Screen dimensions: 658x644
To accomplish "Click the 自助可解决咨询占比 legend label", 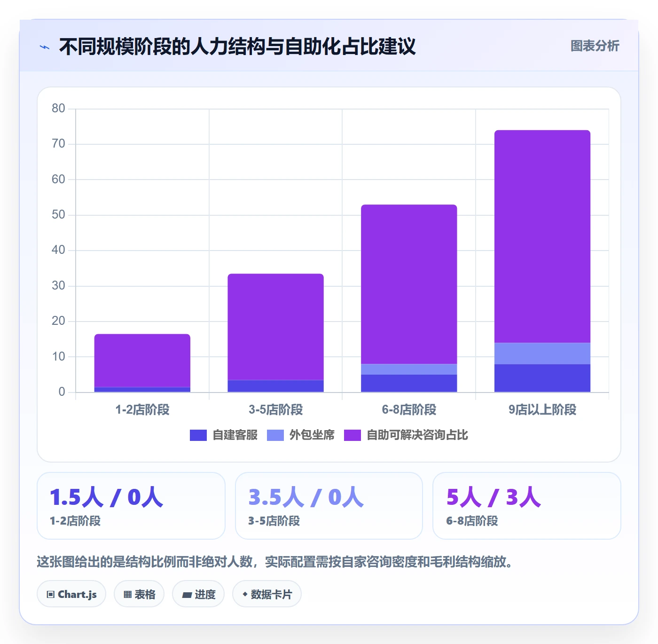I will (x=417, y=435).
